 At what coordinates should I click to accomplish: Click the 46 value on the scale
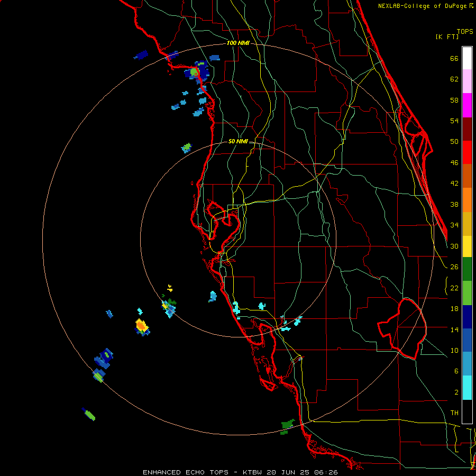tap(454, 163)
